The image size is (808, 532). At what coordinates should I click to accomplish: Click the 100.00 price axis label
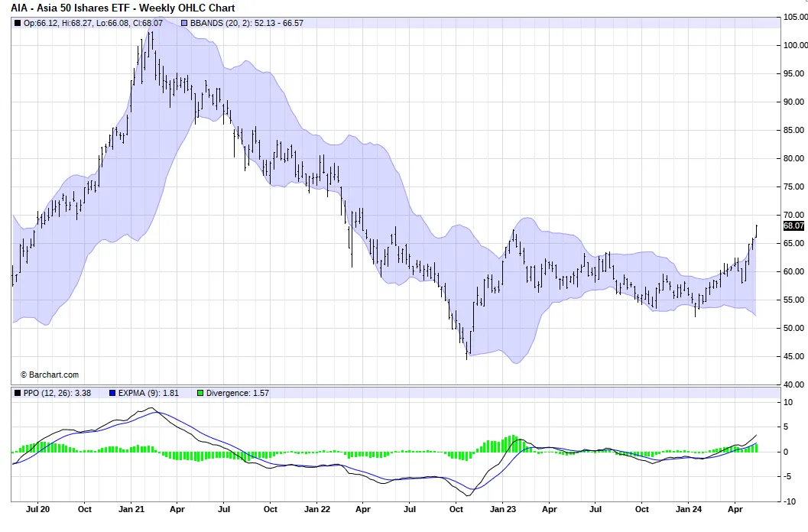[x=795, y=45]
